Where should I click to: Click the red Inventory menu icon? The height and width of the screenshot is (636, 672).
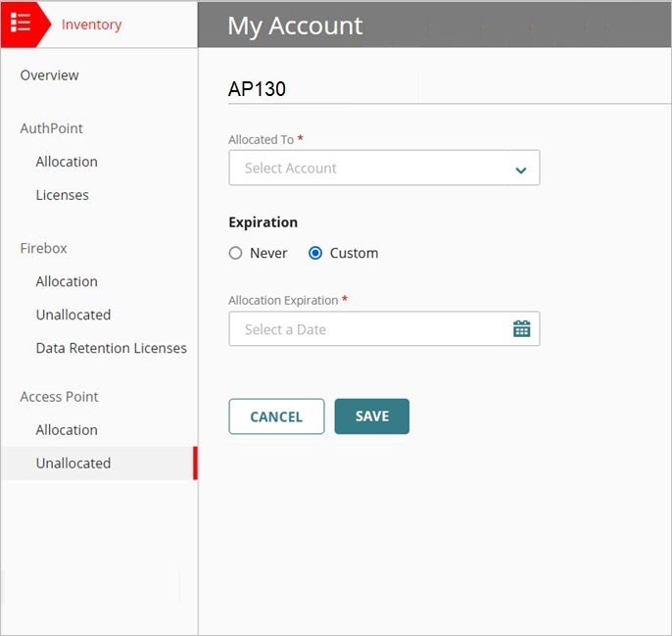(x=21, y=24)
